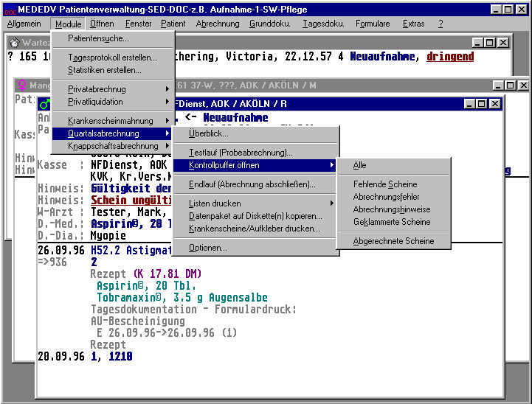Click 'E 26.09.96->26.09.96 (1)' line
532x404 pixels.
(x=167, y=332)
